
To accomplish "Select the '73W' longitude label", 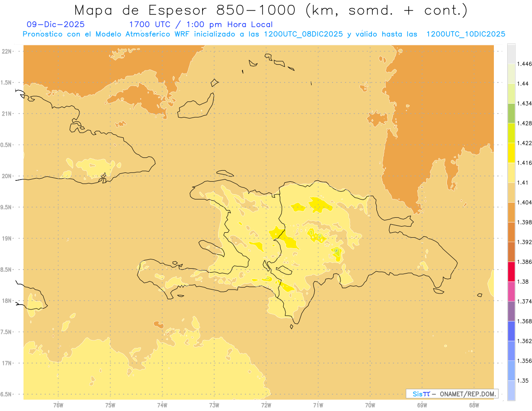I will tap(214, 405).
